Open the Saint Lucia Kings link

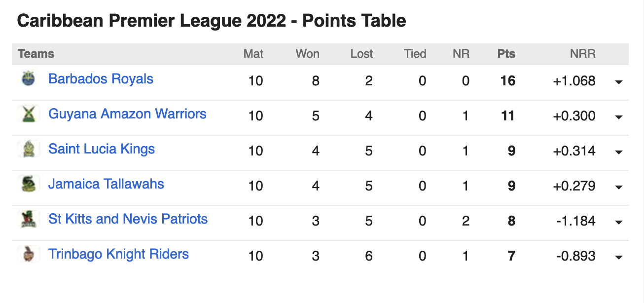(102, 149)
